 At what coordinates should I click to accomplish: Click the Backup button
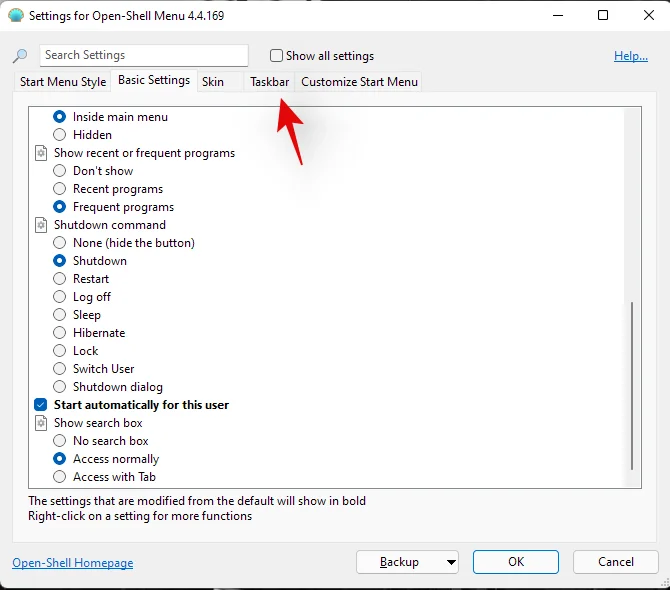pos(400,562)
